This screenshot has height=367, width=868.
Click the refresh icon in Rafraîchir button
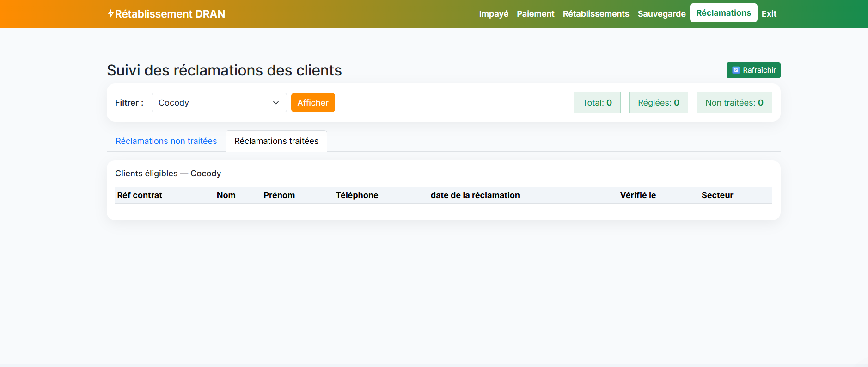coord(736,70)
